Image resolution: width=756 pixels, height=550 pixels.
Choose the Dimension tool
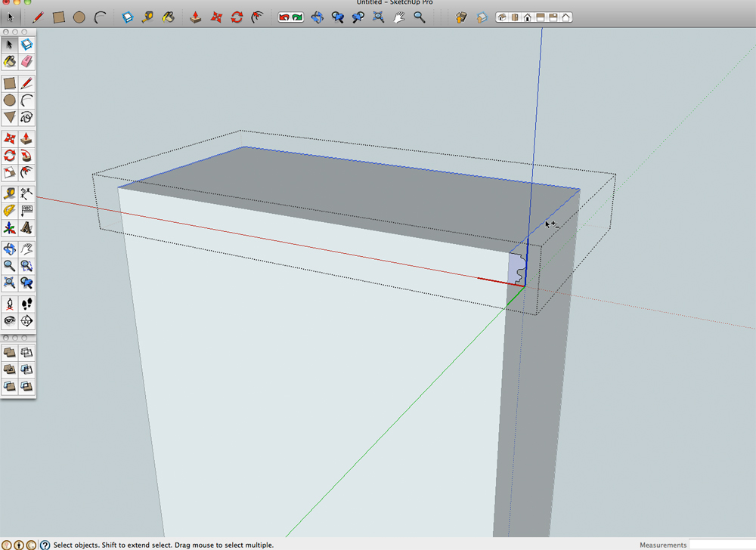[x=26, y=193]
